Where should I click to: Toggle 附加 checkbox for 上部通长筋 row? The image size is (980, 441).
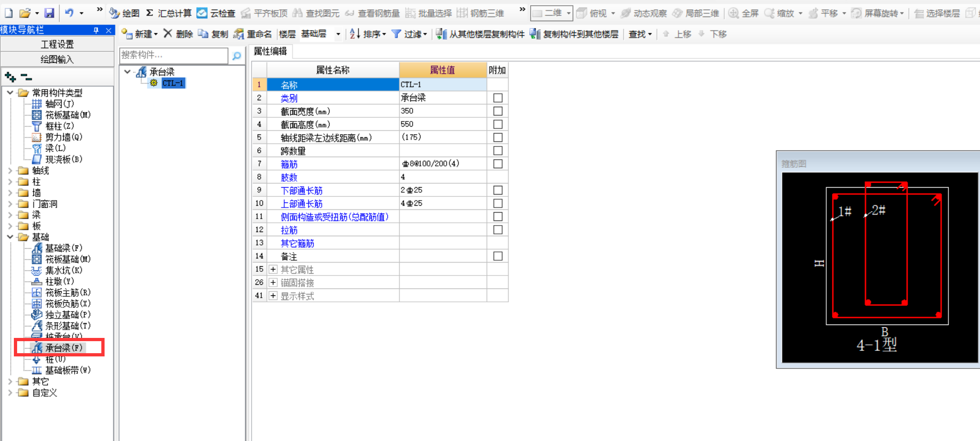pyautogui.click(x=498, y=203)
